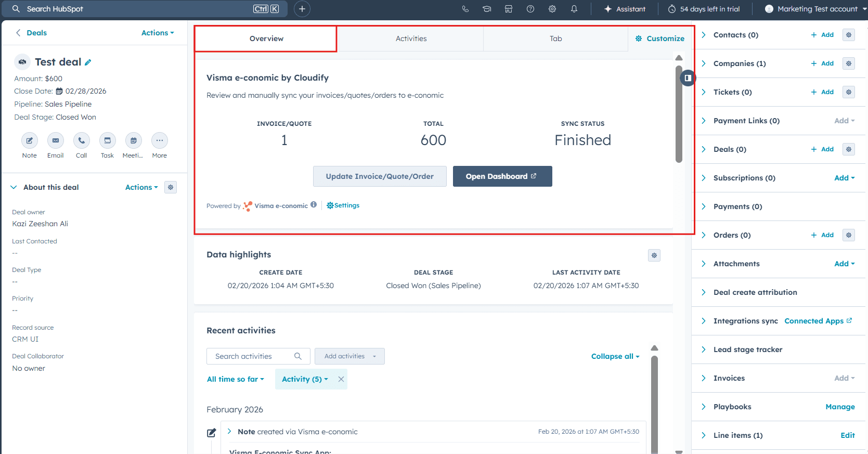Expand the Contacts (0) card
The width and height of the screenshot is (868, 454).
(704, 35)
